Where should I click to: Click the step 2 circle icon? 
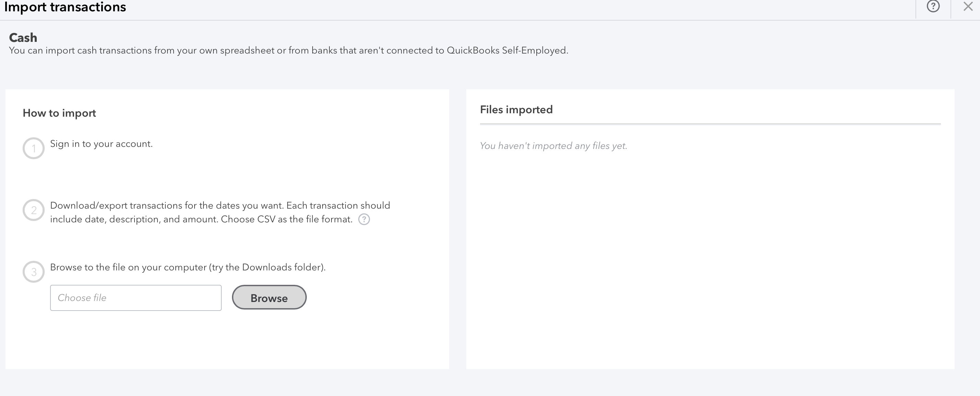pyautogui.click(x=34, y=210)
